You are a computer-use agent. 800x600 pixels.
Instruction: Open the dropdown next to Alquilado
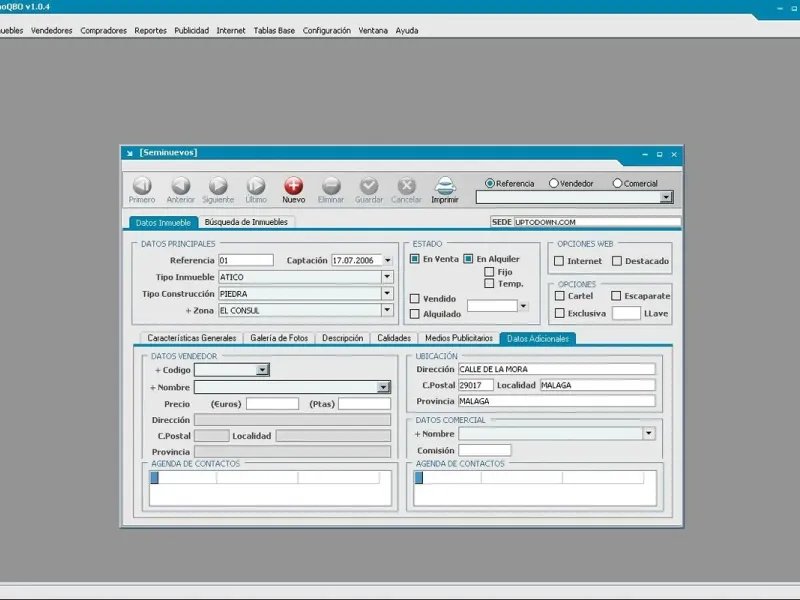[523, 306]
